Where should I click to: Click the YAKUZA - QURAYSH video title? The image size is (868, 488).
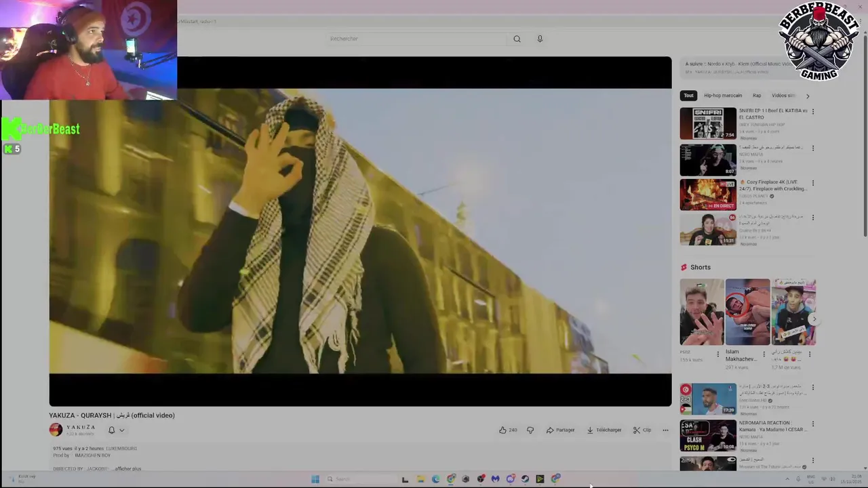[x=112, y=415]
